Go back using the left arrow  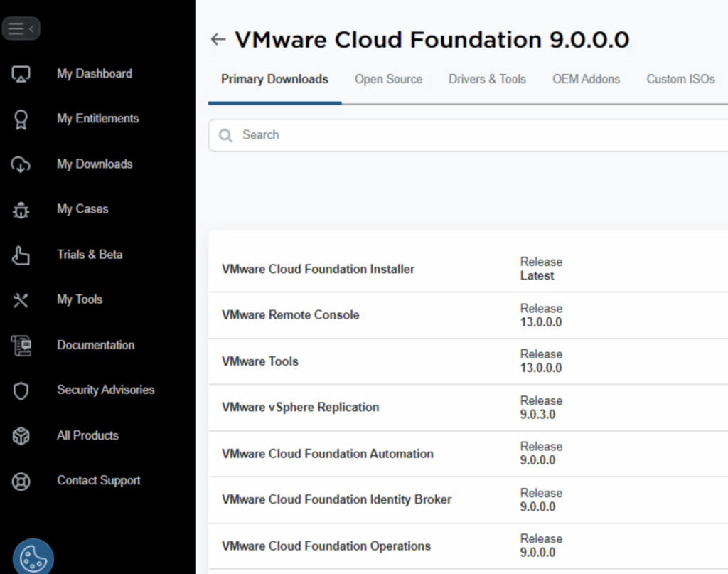[x=218, y=40]
